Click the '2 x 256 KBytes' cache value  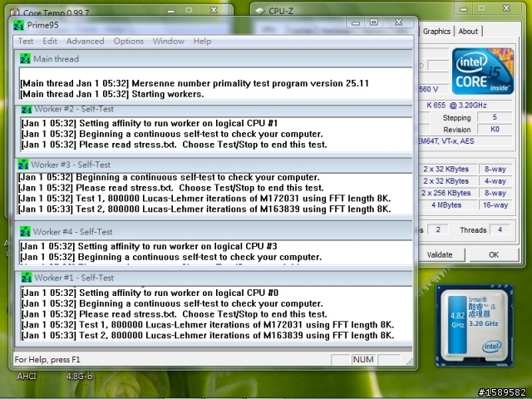[x=446, y=193]
